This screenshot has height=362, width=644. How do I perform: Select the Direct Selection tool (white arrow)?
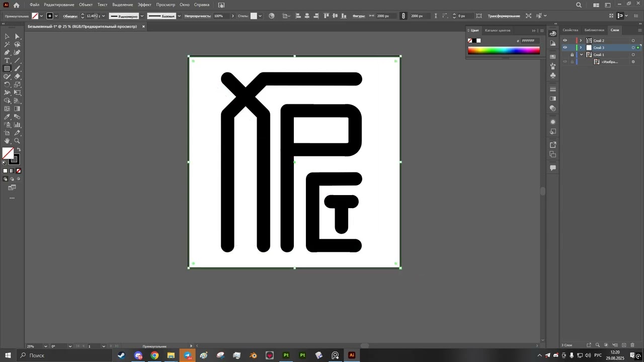[17, 36]
